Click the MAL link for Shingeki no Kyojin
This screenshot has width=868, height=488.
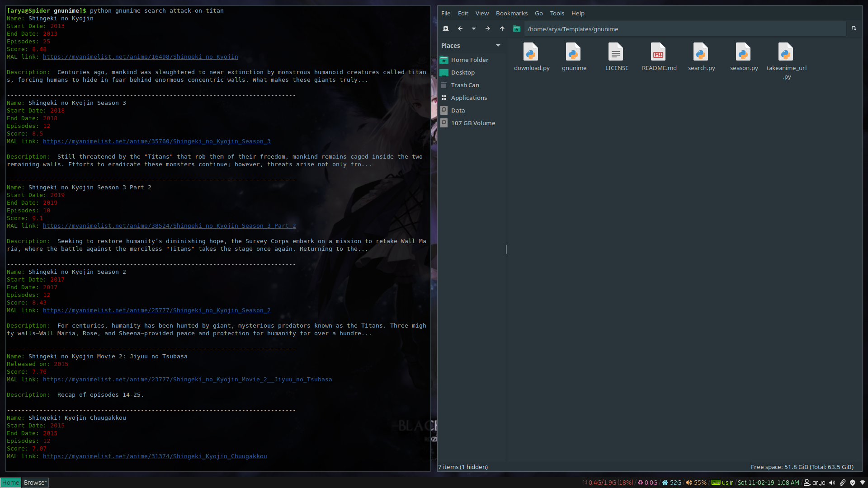click(140, 56)
